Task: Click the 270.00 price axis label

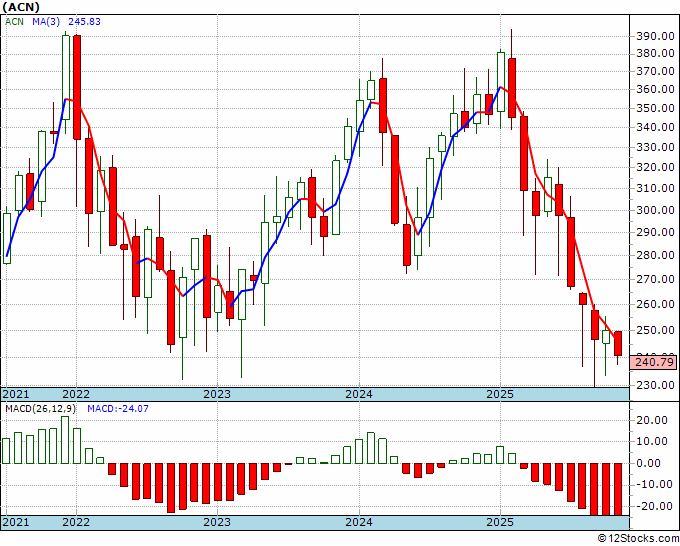Action: (x=655, y=279)
